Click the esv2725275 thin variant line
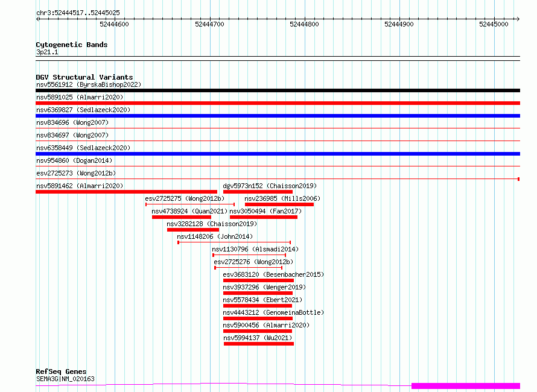The width and height of the screenshot is (537, 392). (x=190, y=204)
